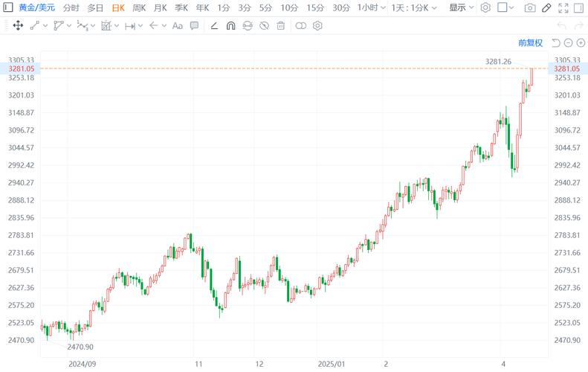Switch to 周K tab
Viewport: 588px width, 372px height.
click(139, 7)
